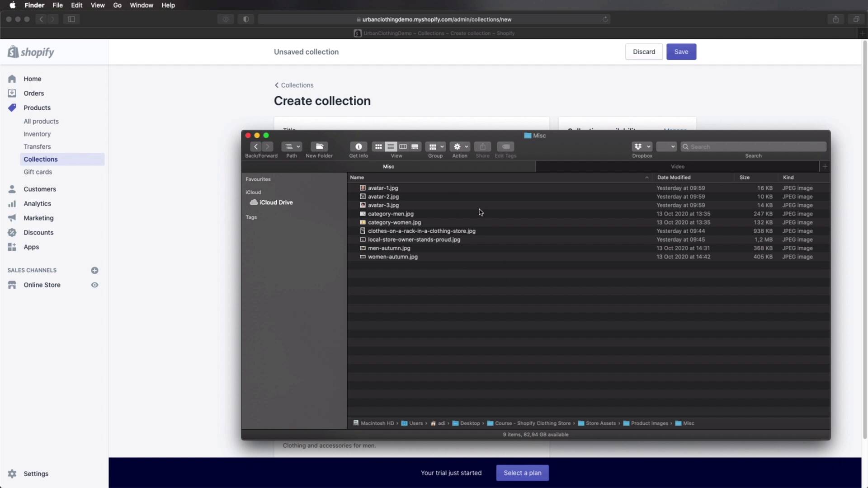Open Shopify Settings gear icon
Viewport: 868px width, 488px height.
pos(12,474)
